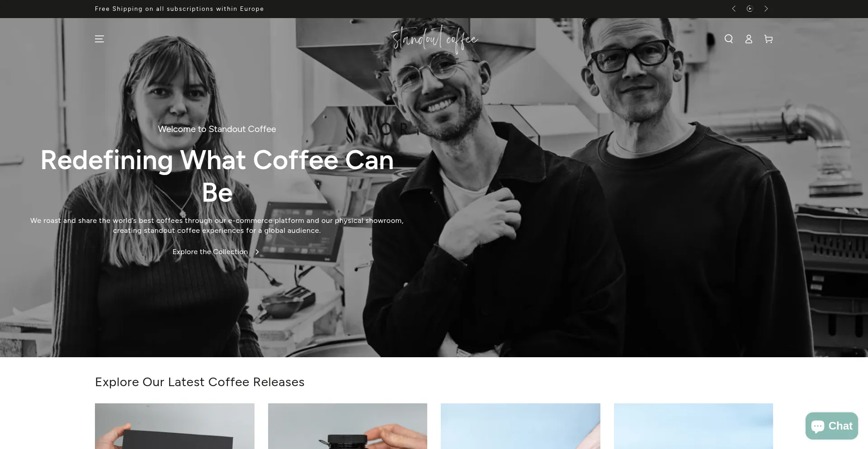The image size is (868, 449).
Task: Open the fourth coffee release thumbnail
Action: 693,426
